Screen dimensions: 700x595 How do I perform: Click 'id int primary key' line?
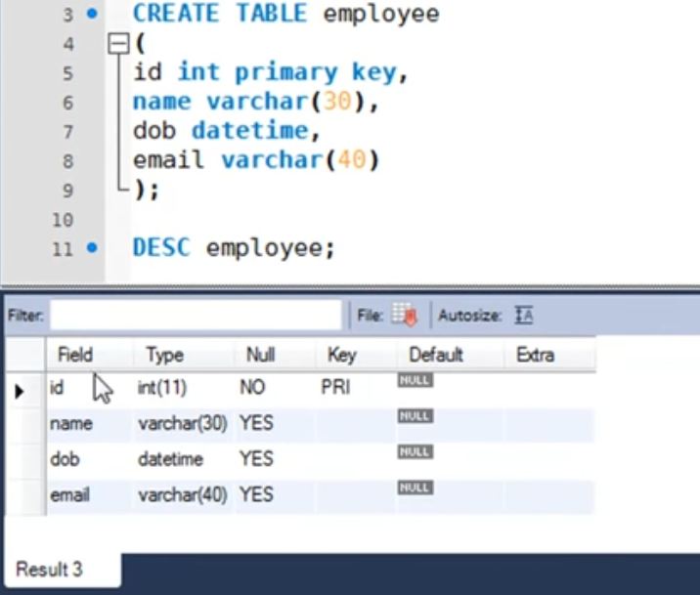click(271, 72)
